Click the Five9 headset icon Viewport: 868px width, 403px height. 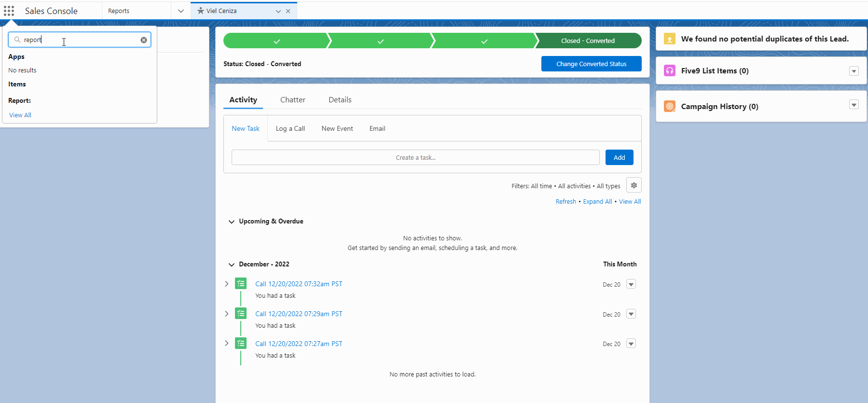point(670,70)
